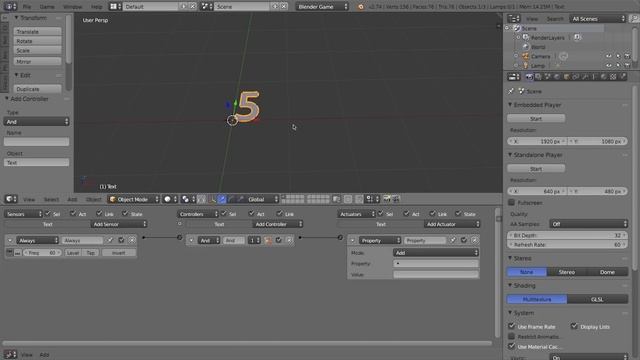Switch to Render properties tab icon
The image size is (640, 360).
pos(529,77)
